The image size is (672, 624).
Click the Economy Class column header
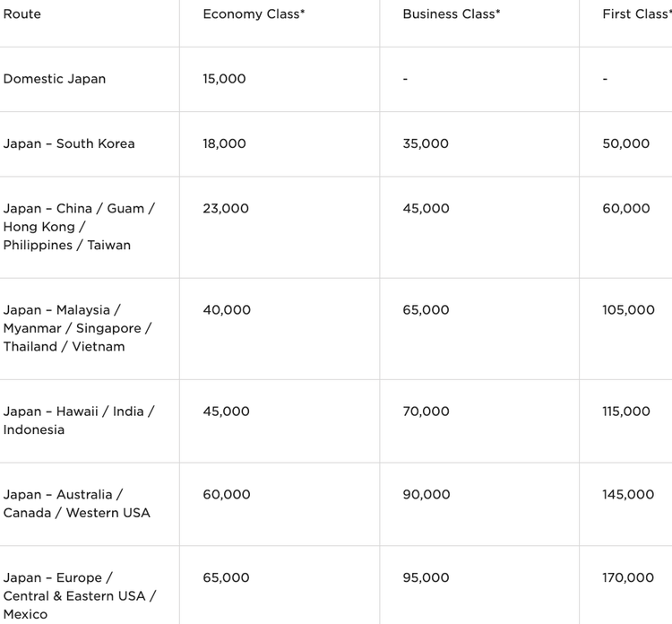[254, 14]
